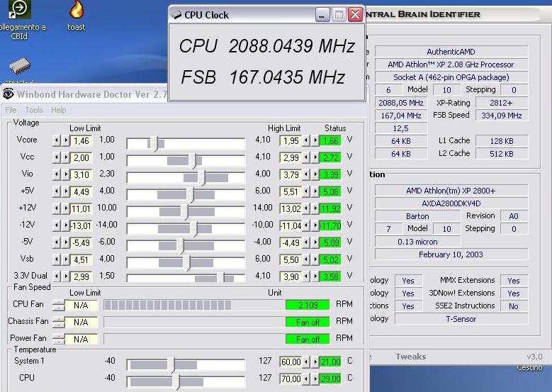
Task: Click the T-Sensor field
Action: click(x=461, y=319)
